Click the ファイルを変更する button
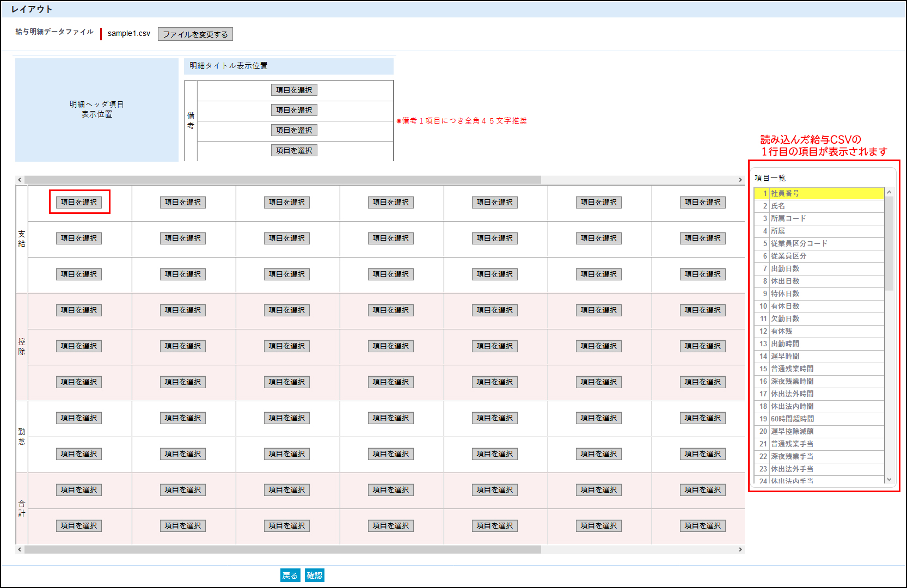The height and width of the screenshot is (588, 907). (195, 34)
